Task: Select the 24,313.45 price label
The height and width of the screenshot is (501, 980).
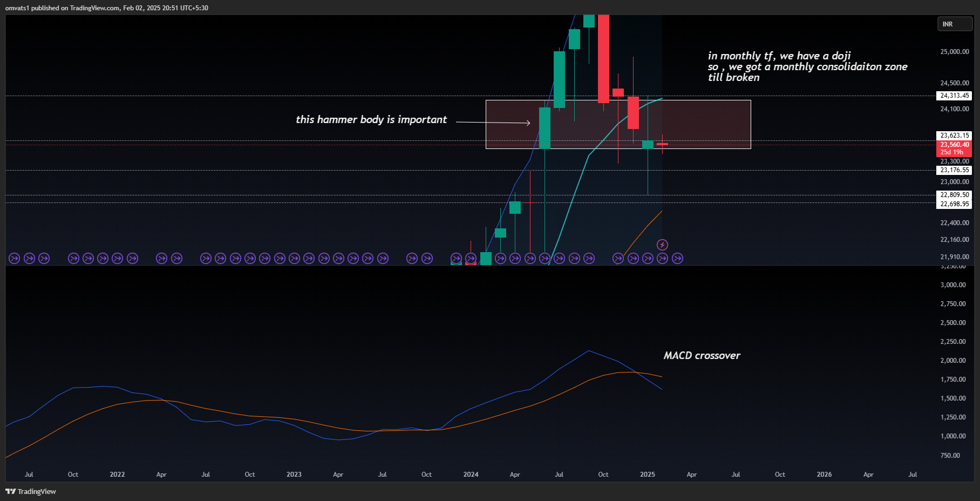Action: [954, 96]
